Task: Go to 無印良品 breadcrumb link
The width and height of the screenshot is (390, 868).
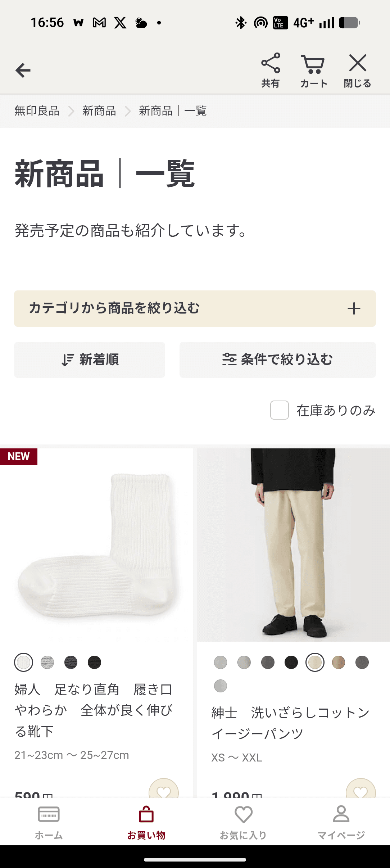Action: [37, 111]
